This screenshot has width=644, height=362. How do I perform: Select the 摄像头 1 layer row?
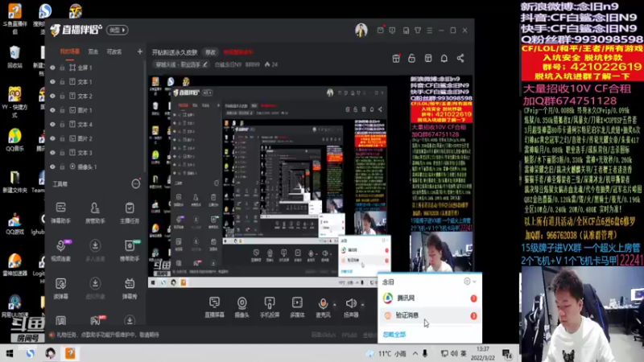click(95, 167)
